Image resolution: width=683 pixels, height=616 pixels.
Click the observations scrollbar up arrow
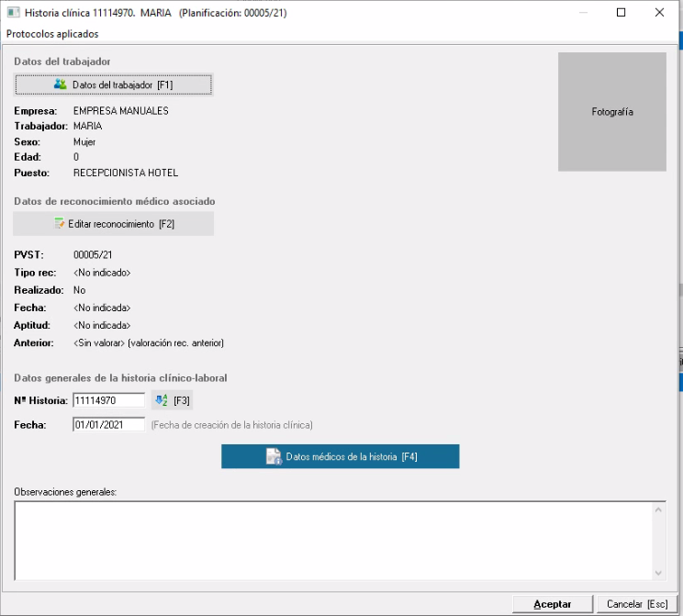[658, 510]
